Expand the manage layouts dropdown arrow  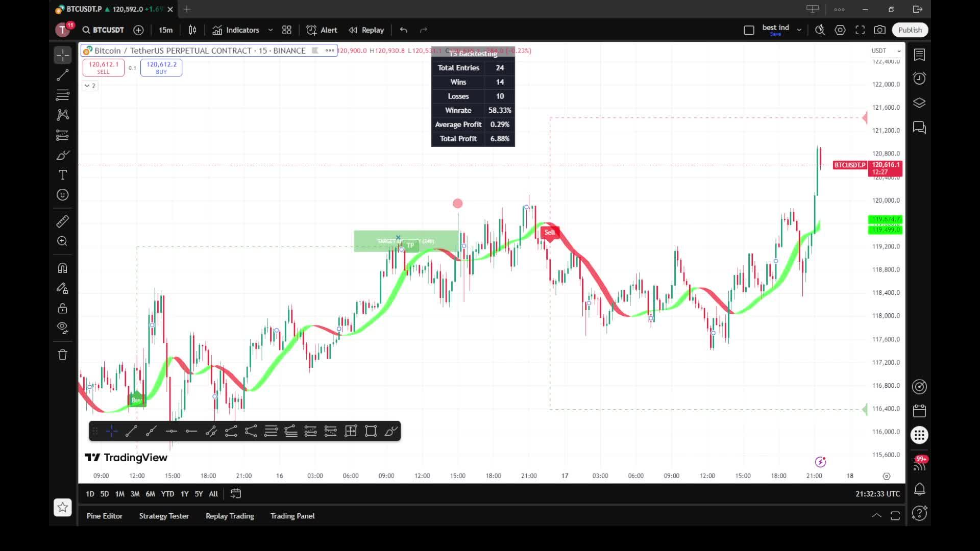[799, 30]
